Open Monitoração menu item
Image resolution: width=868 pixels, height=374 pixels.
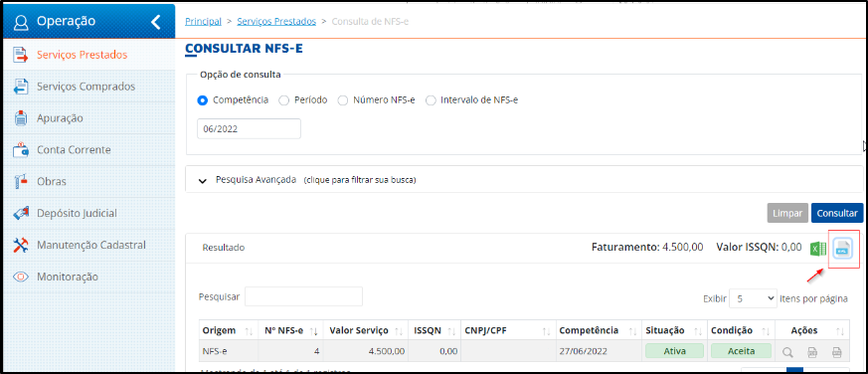point(67,277)
